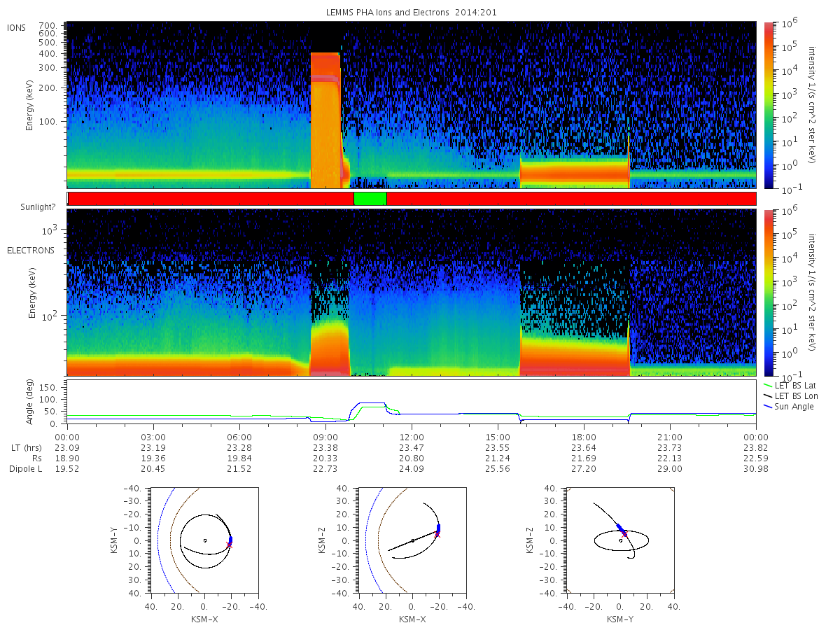This screenshot has height=630, width=840.
Task: Click the electrons panel intensity colorbar
Action: click(768, 292)
